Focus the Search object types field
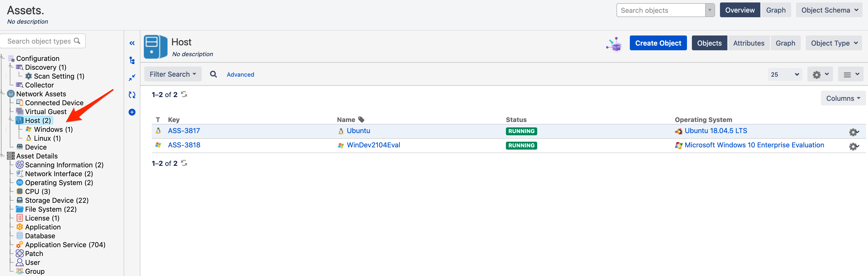868x276 pixels. point(39,41)
